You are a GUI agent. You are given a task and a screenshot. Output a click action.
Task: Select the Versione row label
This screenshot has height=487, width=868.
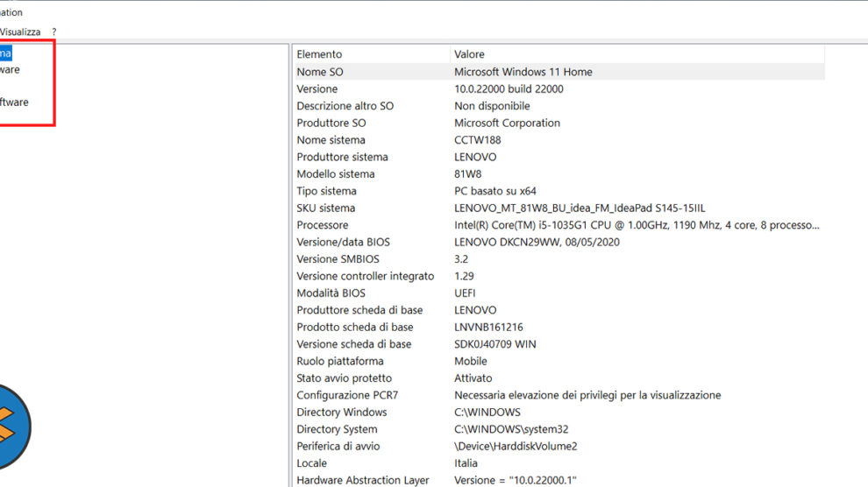point(317,89)
